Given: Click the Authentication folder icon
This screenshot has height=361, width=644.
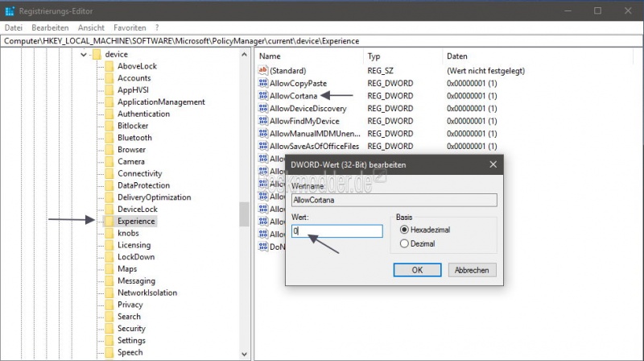Looking at the screenshot, I should pyautogui.click(x=109, y=114).
